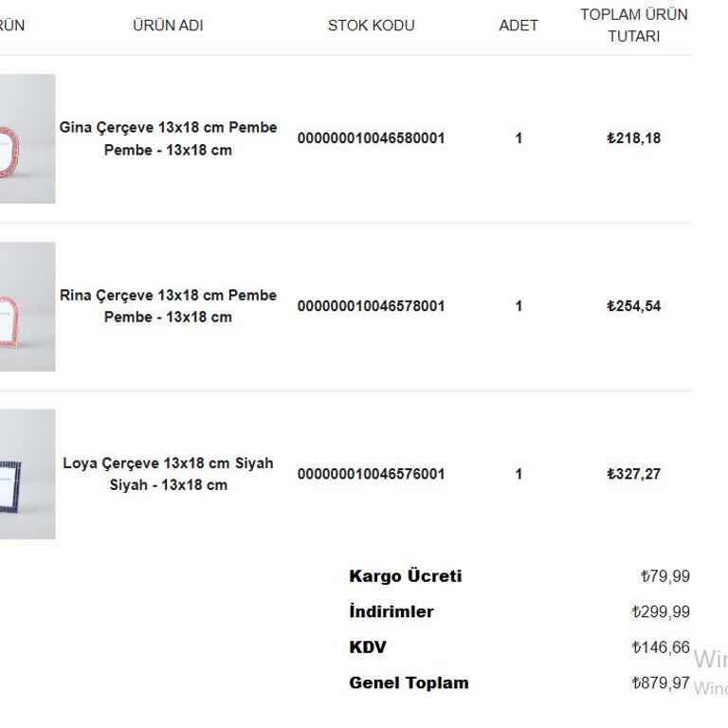Click the Kargo Ücreti label
This screenshot has height=728, width=728.
coord(405,576)
